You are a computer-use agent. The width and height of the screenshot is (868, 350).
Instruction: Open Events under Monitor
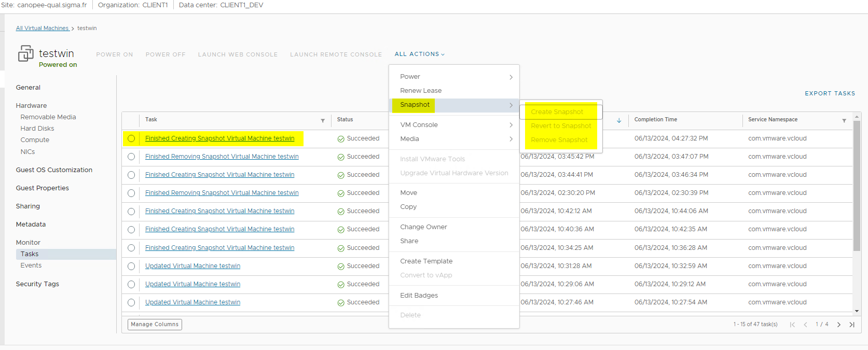[31, 265]
